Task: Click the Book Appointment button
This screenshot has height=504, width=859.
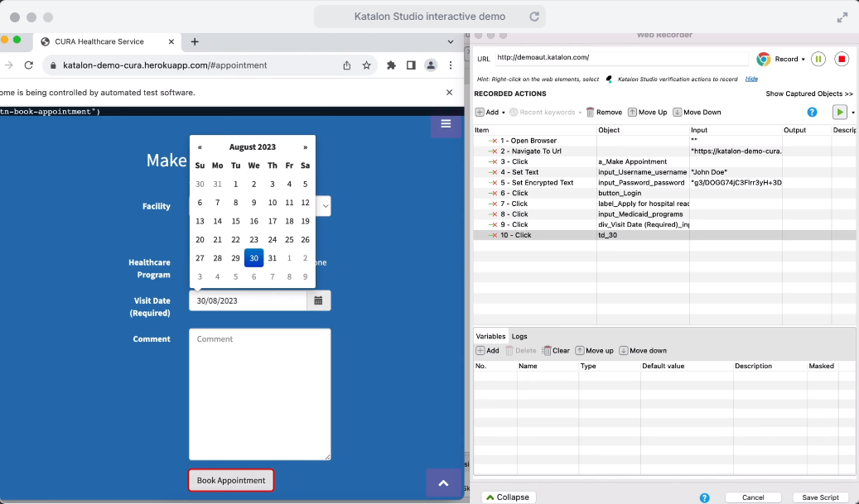Action: point(230,479)
